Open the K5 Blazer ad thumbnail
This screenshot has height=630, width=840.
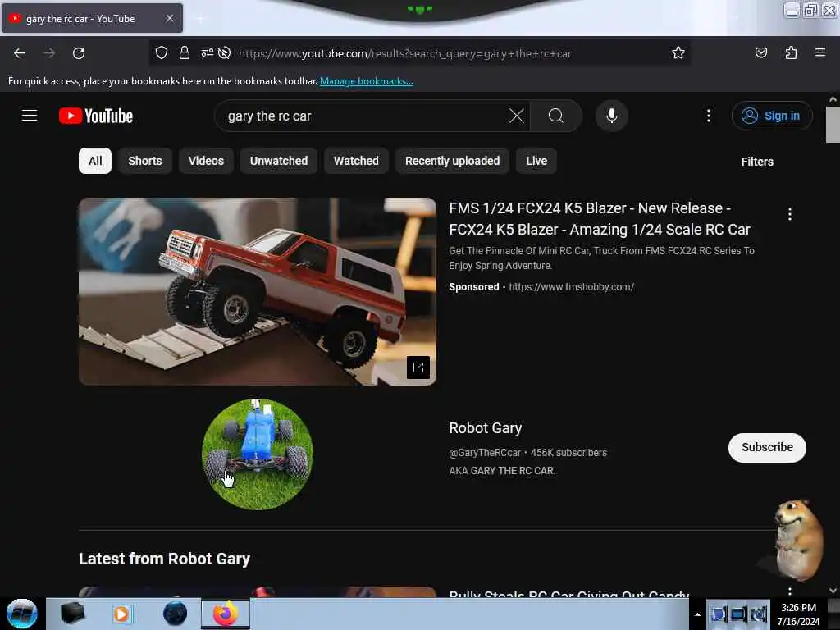(257, 291)
